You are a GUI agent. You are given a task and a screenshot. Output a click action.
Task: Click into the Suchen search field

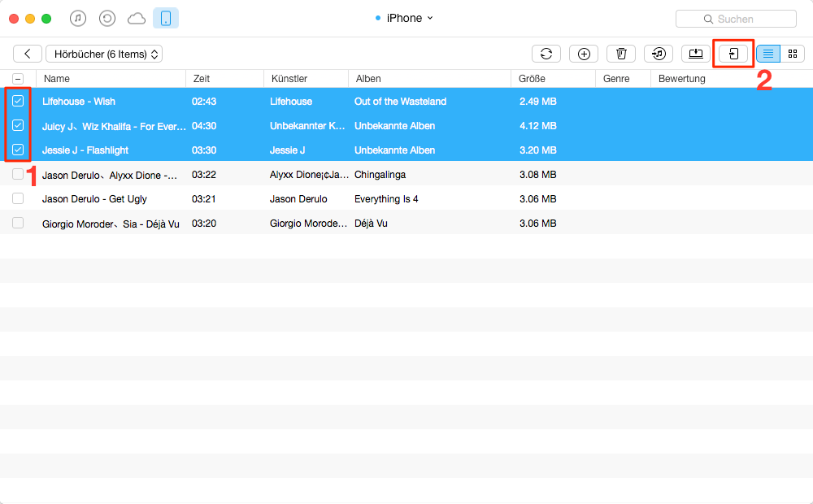(x=737, y=20)
